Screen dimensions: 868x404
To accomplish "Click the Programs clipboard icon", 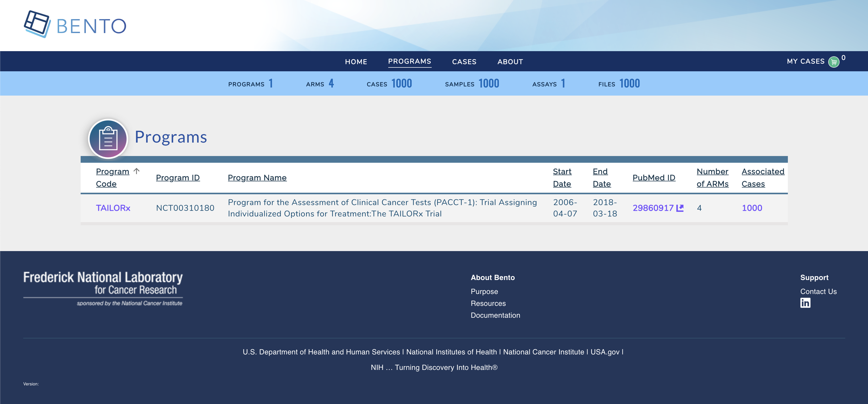I will [x=108, y=139].
